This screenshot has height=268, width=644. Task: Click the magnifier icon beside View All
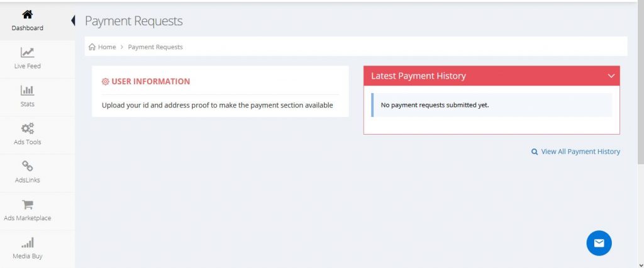535,152
